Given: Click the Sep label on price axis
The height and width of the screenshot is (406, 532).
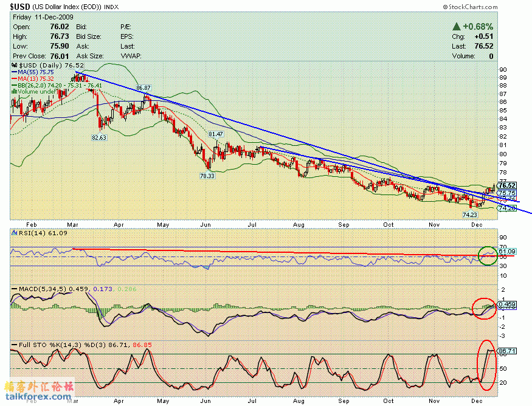Looking at the screenshot, I should 344,224.
